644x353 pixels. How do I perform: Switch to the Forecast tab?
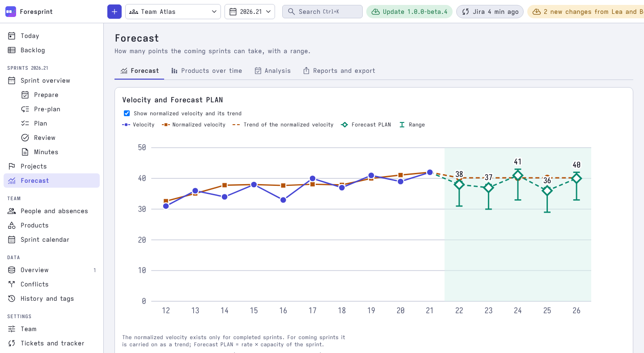pos(140,71)
